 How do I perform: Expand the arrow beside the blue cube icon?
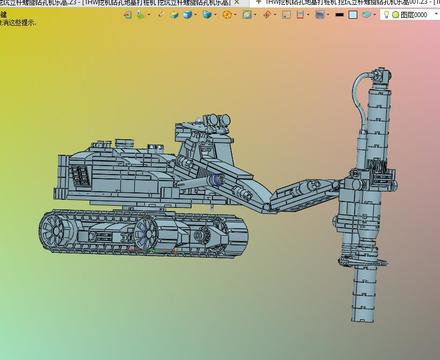point(195,15)
